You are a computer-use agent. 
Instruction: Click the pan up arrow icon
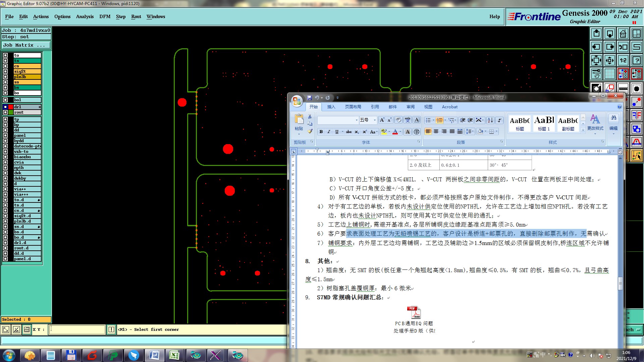596,34
